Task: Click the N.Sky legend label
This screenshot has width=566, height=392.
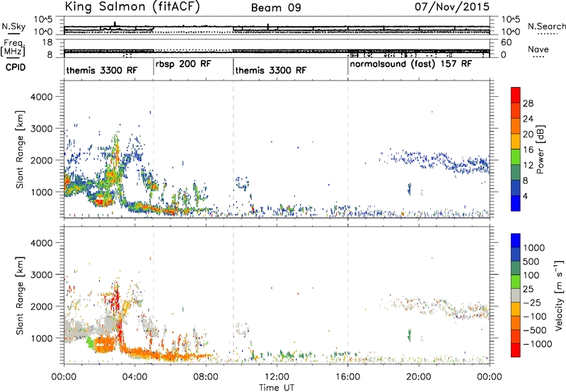Action: tap(13, 26)
